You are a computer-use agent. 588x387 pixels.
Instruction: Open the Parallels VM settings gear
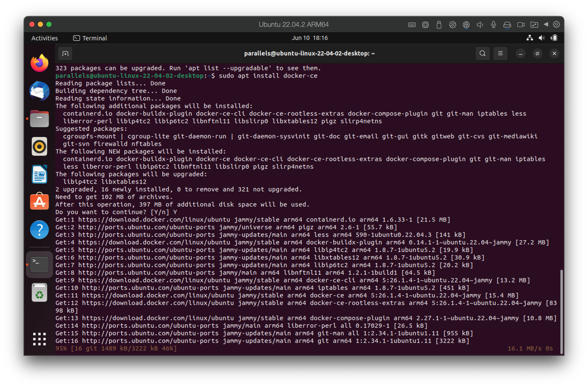(556, 24)
